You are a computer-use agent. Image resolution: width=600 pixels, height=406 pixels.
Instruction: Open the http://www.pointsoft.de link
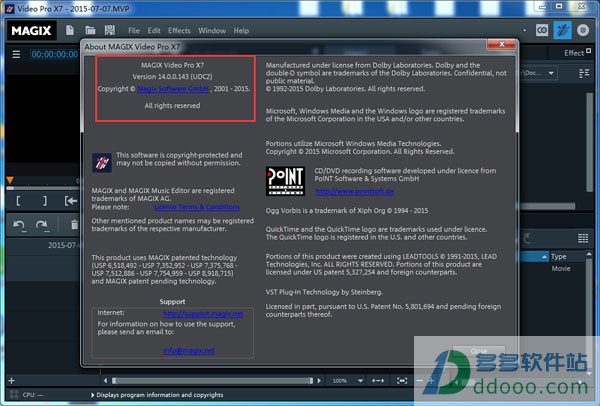355,191
